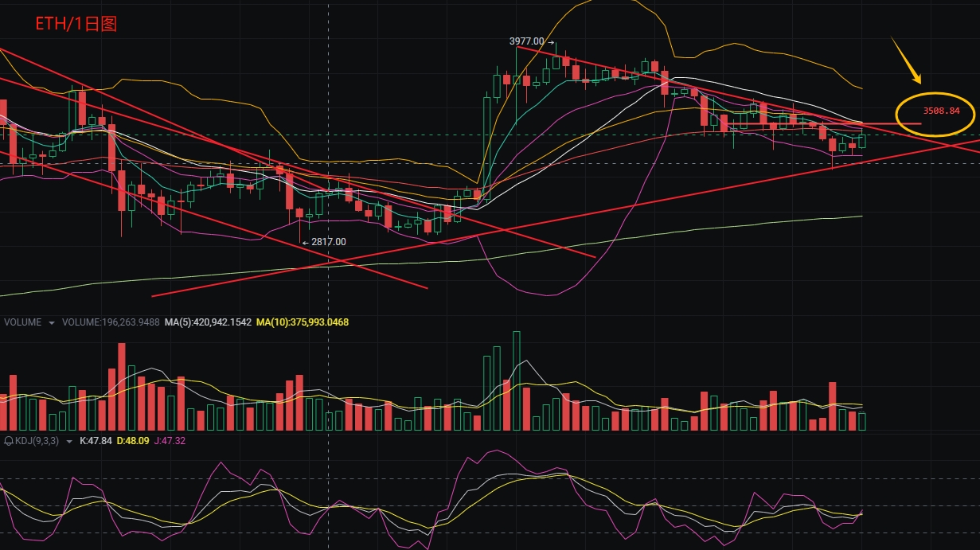Viewport: 980px width, 550px height.
Task: Open the VOLUME indicator dropdown
Action: click(53, 322)
